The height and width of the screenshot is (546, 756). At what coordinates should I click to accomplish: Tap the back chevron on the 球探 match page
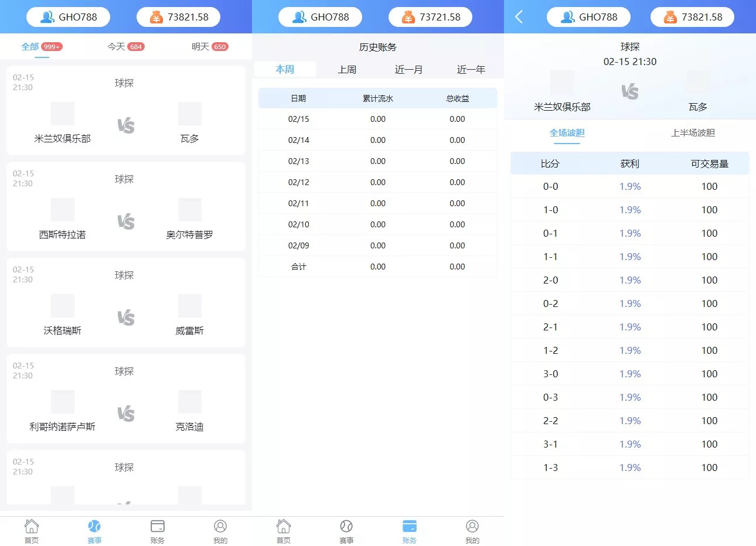pos(518,16)
